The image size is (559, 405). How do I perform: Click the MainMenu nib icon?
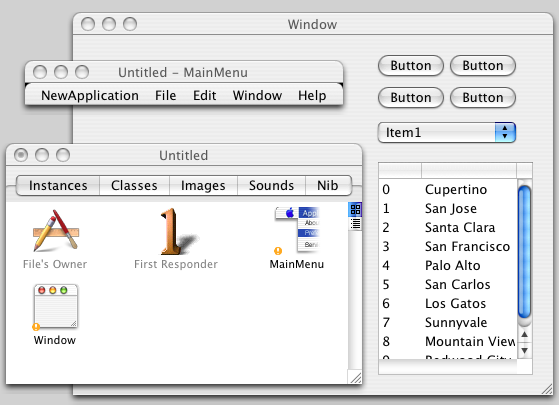click(297, 230)
